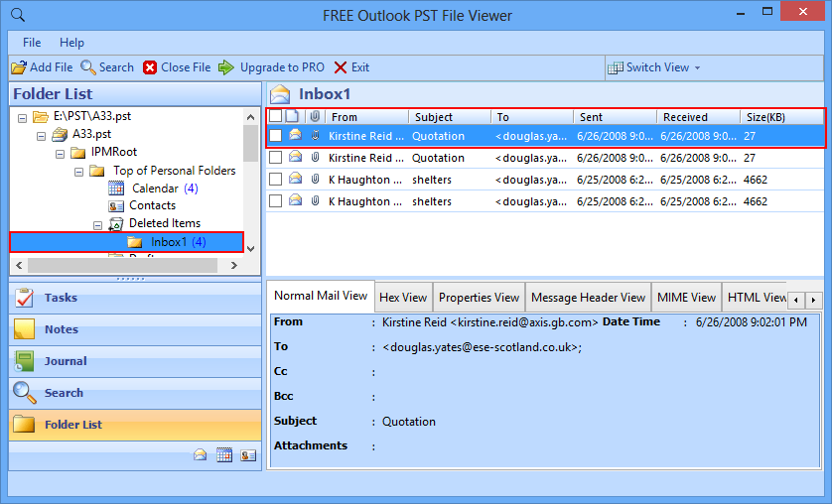Switch to the HTML View tab
Viewport: 832px width, 504px height.
(x=756, y=298)
